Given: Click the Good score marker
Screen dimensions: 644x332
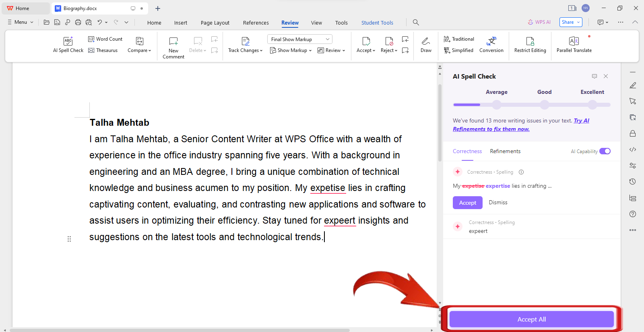Looking at the screenshot, I should point(545,105).
